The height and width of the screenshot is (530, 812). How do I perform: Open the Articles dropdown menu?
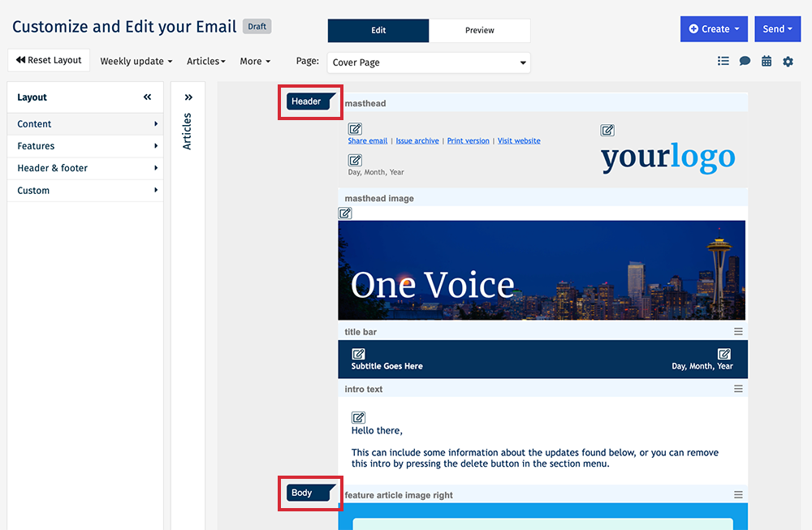pyautogui.click(x=206, y=61)
